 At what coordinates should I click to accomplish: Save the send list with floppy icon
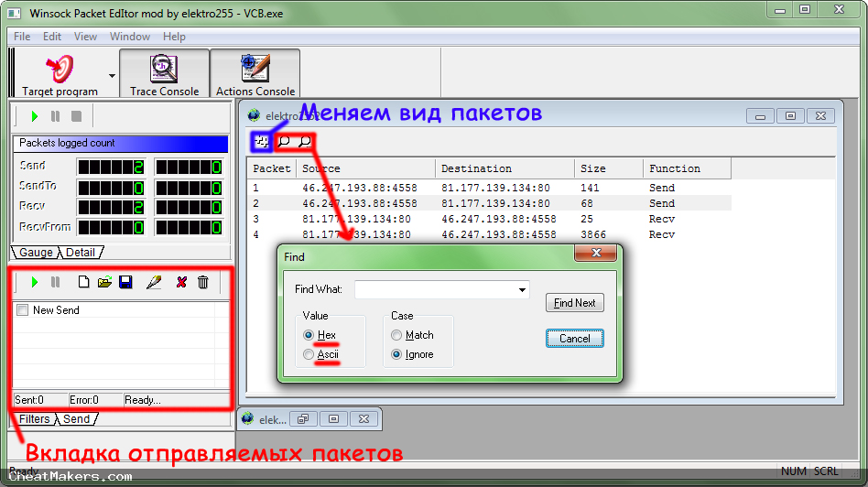click(x=125, y=282)
